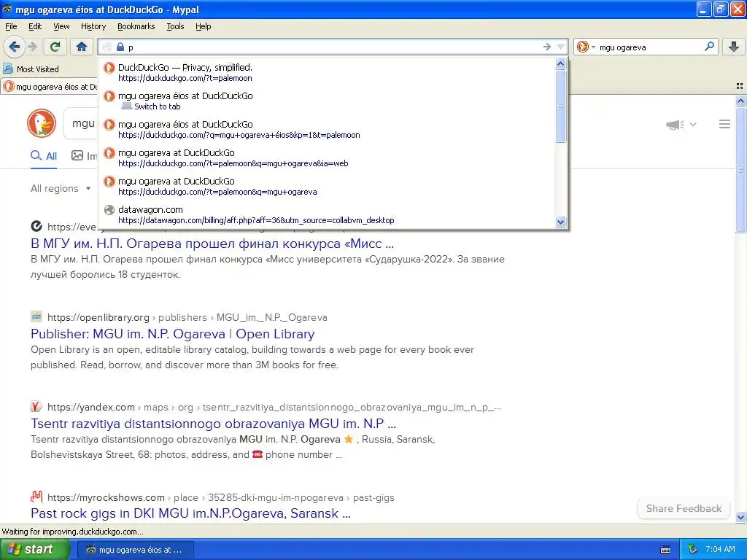Open the History menu
The width and height of the screenshot is (747, 560).
[x=93, y=26]
